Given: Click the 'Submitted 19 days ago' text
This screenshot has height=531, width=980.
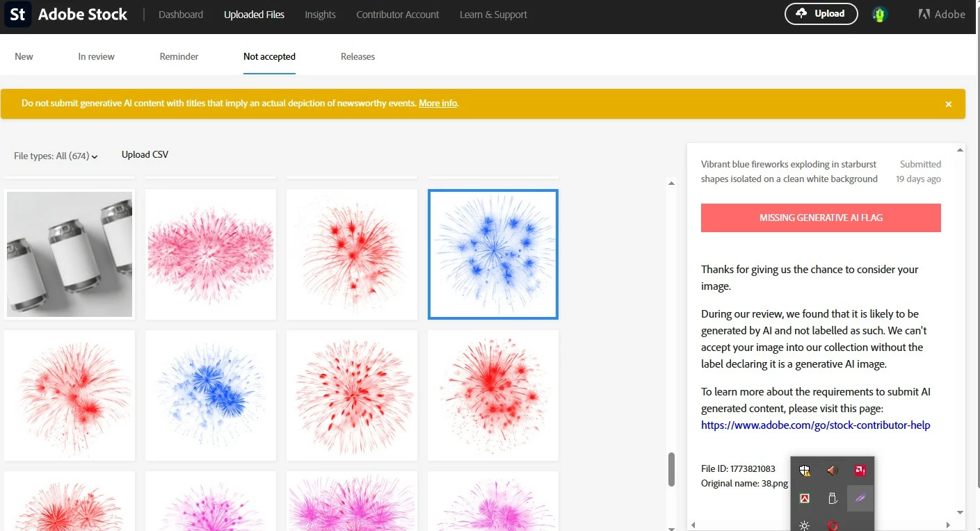Looking at the screenshot, I should click(919, 172).
